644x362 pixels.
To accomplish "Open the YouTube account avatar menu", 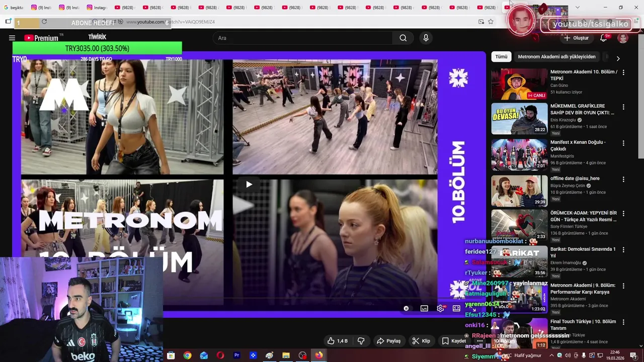I will click(x=623, y=38).
